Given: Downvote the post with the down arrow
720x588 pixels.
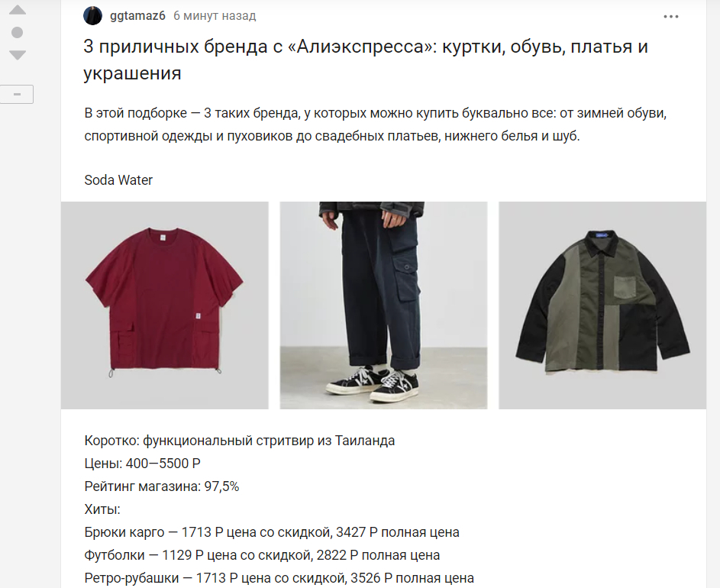Looking at the screenshot, I should click(18, 55).
